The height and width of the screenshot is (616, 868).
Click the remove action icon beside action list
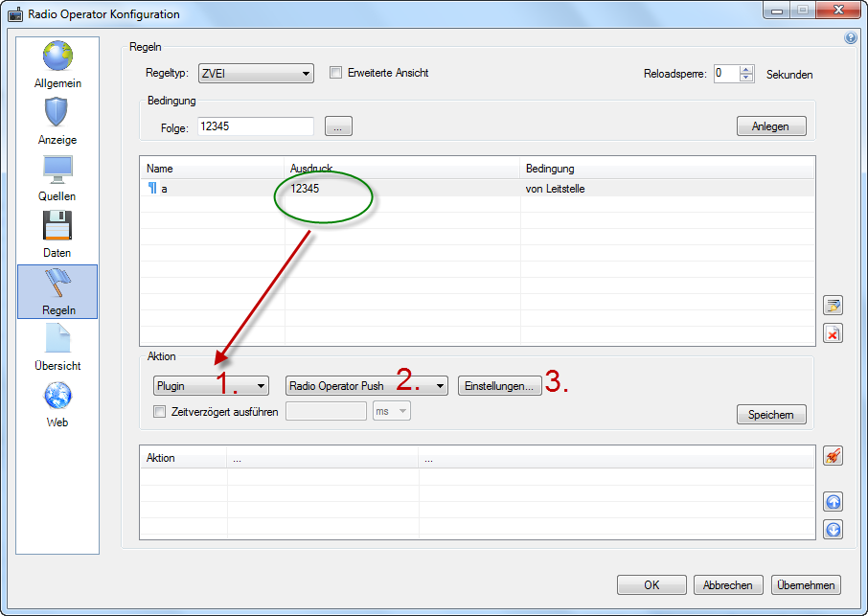833,455
